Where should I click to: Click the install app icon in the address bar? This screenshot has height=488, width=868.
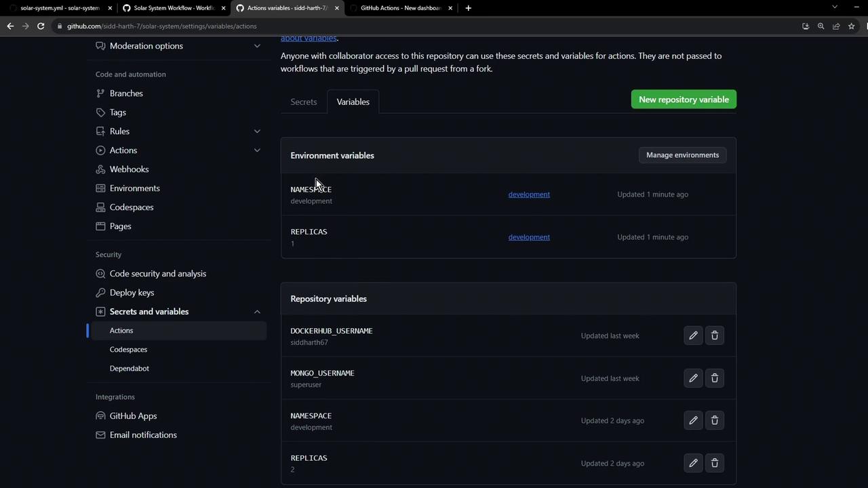(806, 26)
